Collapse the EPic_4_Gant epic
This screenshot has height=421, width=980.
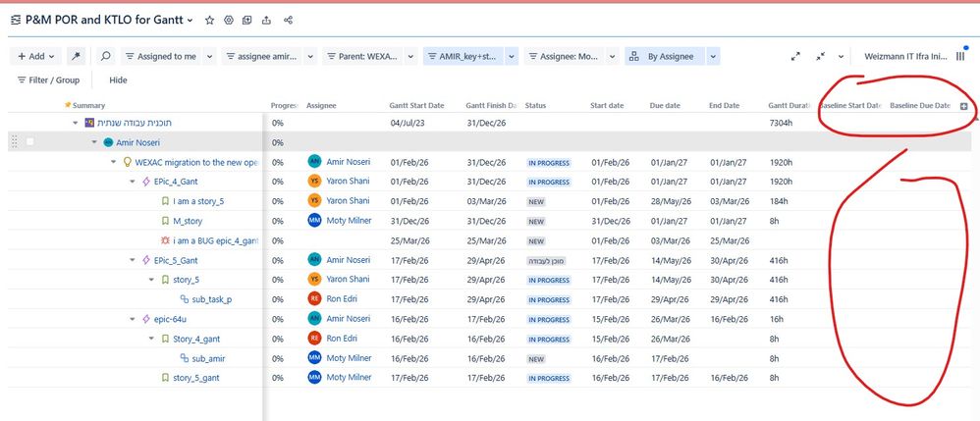(133, 182)
